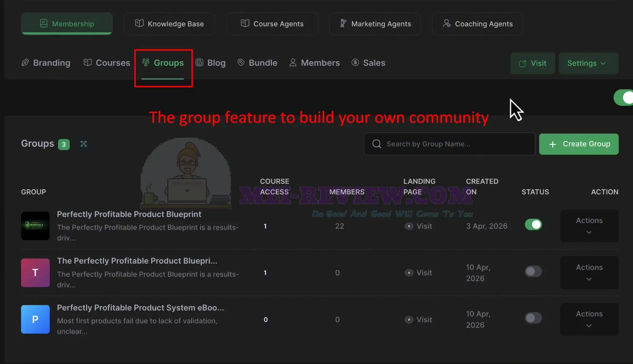633x364 pixels.
Task: Select the Groups tab
Action: point(163,63)
